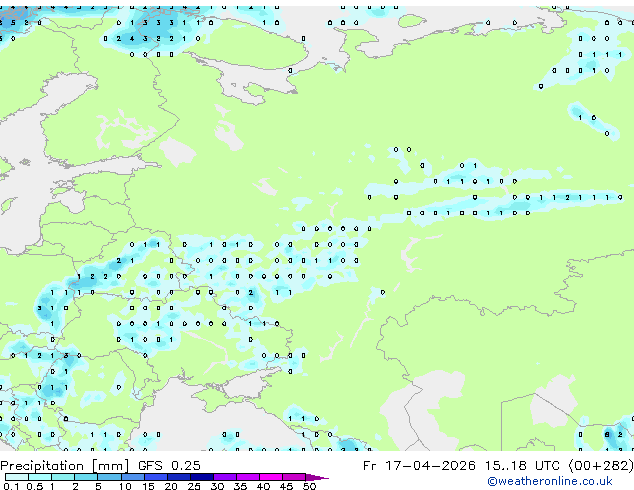Click the '15..18 UTC' time range text

tap(524, 465)
